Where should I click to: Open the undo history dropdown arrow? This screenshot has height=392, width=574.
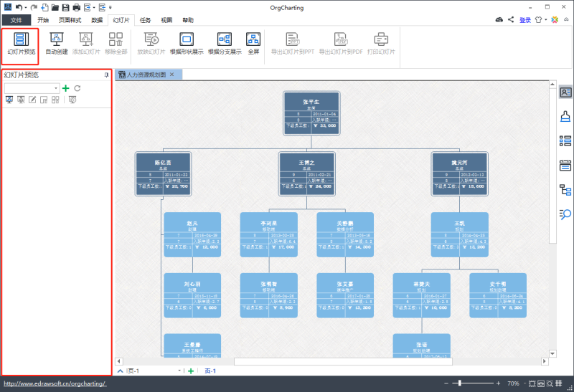(26, 8)
